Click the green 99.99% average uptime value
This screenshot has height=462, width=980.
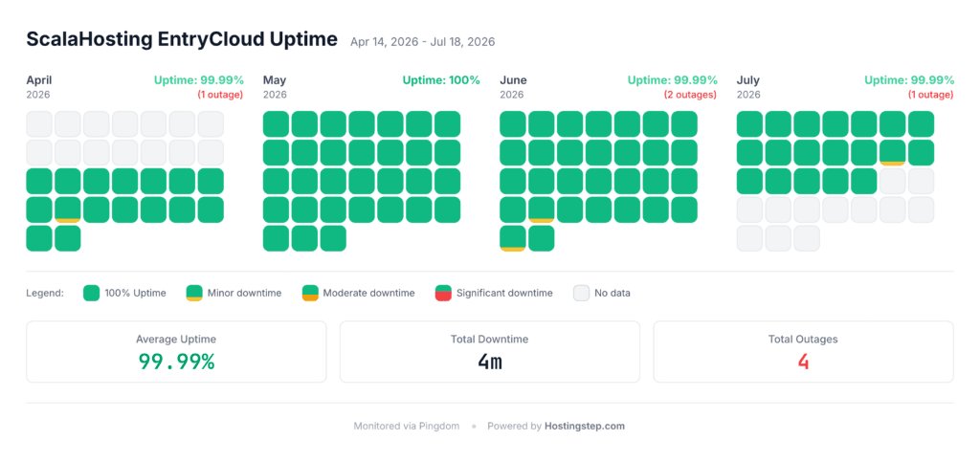pyautogui.click(x=176, y=362)
